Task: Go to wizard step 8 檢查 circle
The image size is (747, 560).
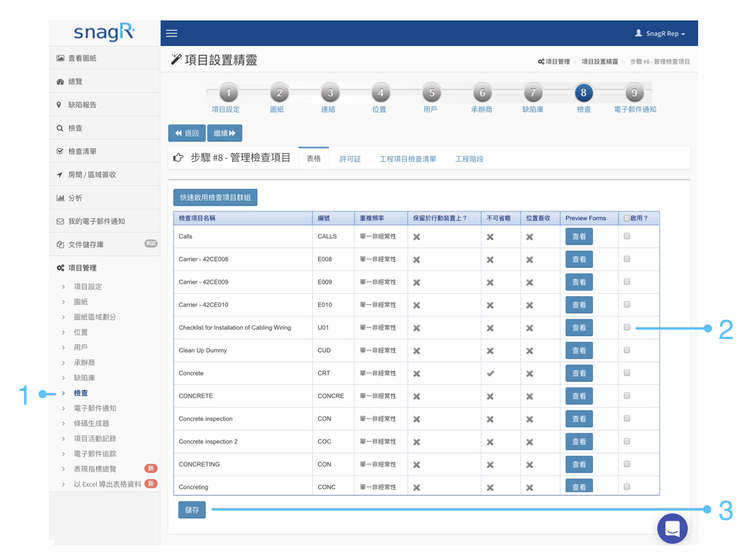Action: [x=584, y=93]
